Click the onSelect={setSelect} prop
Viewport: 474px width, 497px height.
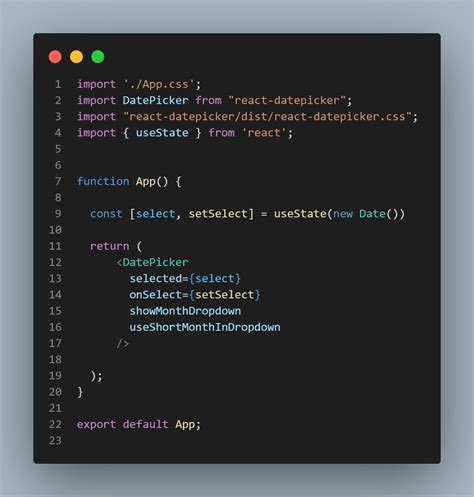click(195, 295)
